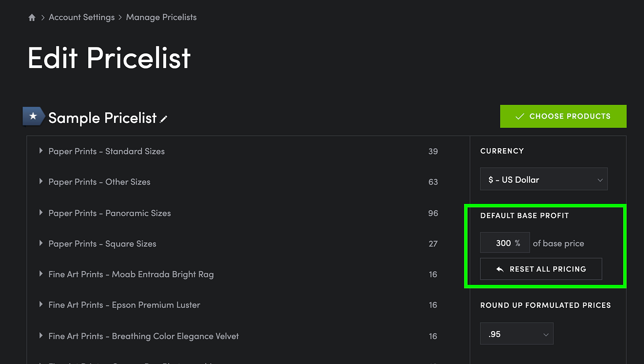Open the US Dollar currency dropdown

[544, 179]
